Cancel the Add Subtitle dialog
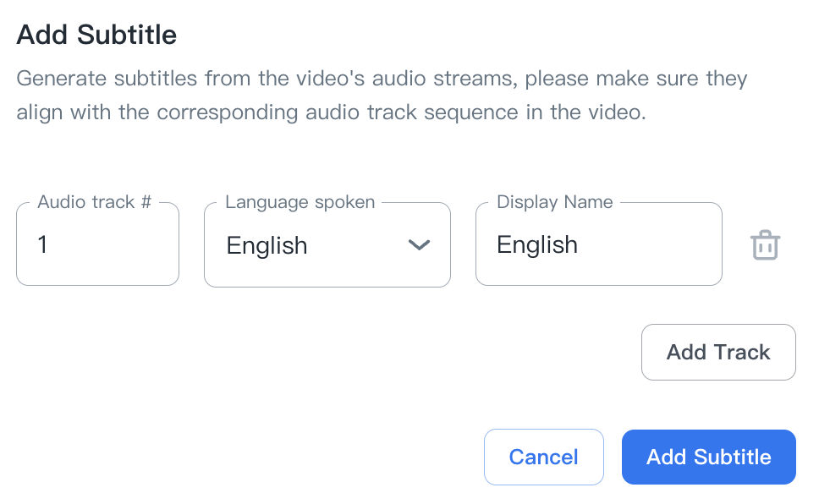This screenshot has width=819, height=504. (543, 457)
